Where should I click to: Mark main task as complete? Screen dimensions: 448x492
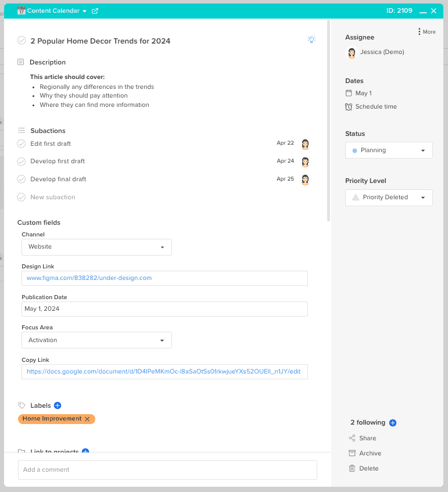pyautogui.click(x=21, y=41)
